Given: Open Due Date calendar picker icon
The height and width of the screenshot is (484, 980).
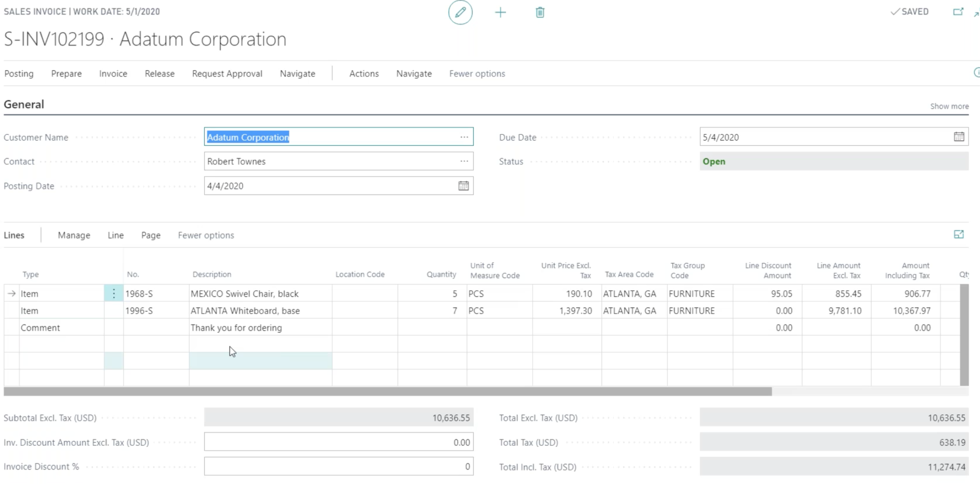Looking at the screenshot, I should [959, 137].
